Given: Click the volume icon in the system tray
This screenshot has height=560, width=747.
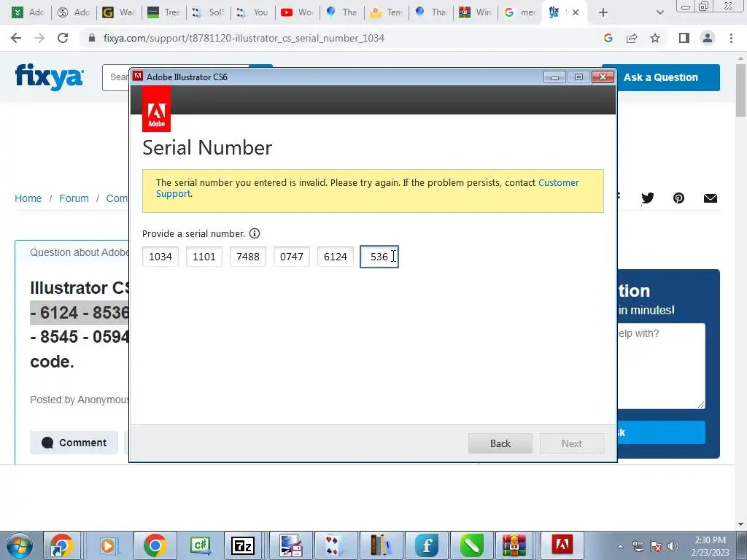Looking at the screenshot, I should [x=673, y=546].
